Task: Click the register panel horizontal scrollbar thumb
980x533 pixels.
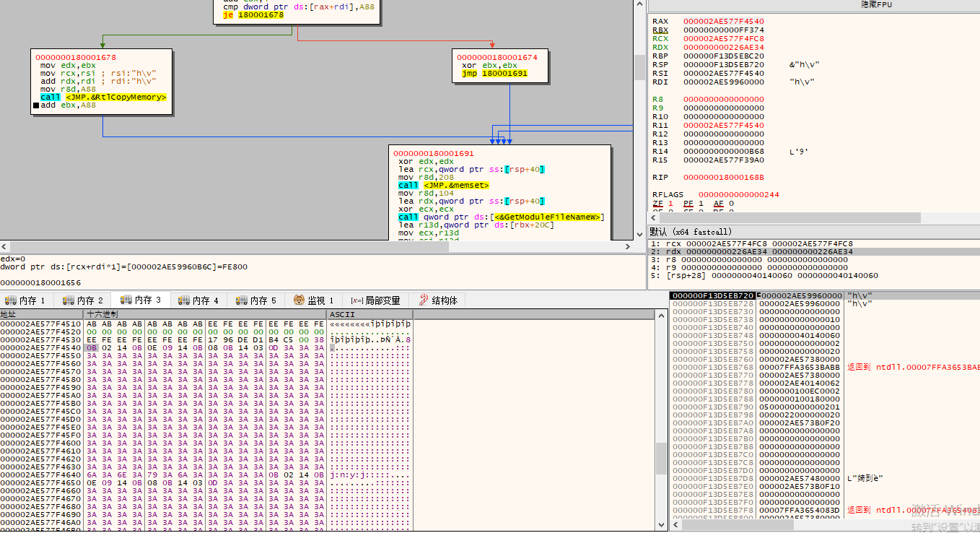Action: point(790,217)
